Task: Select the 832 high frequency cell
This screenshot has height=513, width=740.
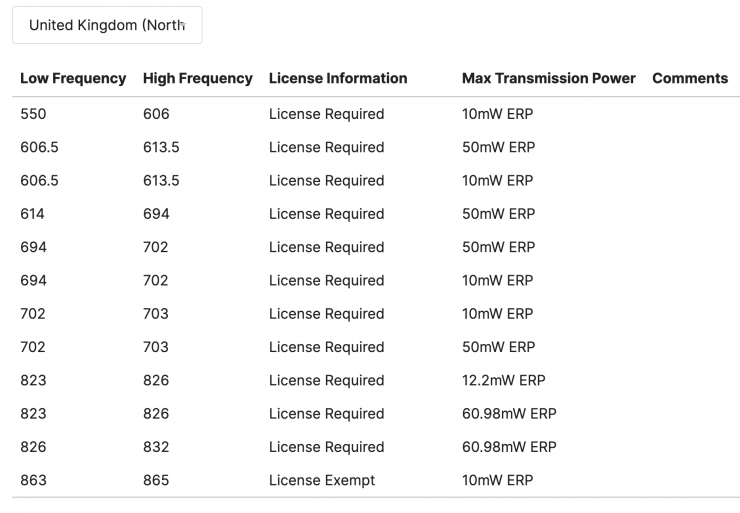Action: point(156,447)
